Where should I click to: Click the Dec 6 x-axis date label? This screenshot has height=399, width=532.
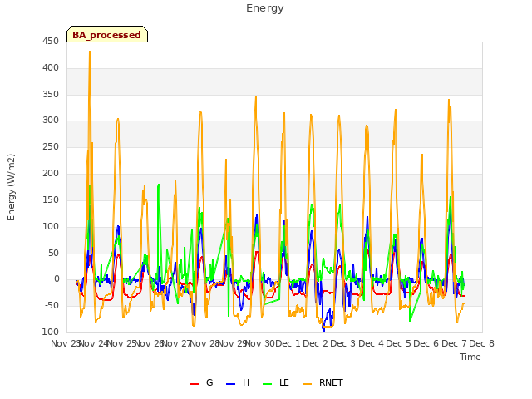pyautogui.click(x=426, y=343)
